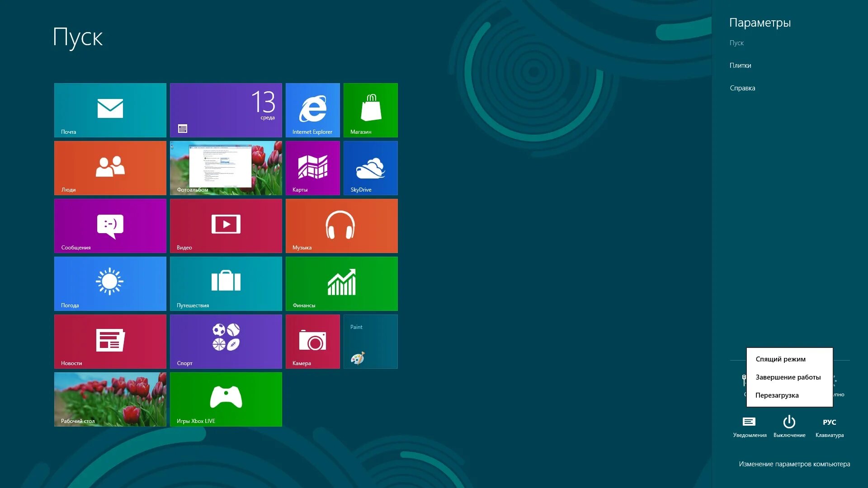Open Уведомления notification settings
Screen dimensions: 868x488
(749, 422)
